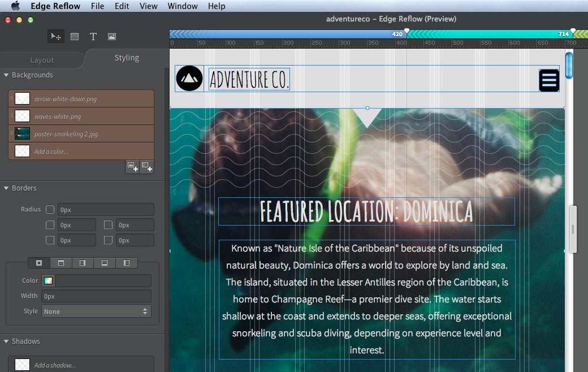This screenshot has height=372, width=588.
Task: Click the hamburger menu icon on canvas
Action: (x=550, y=80)
